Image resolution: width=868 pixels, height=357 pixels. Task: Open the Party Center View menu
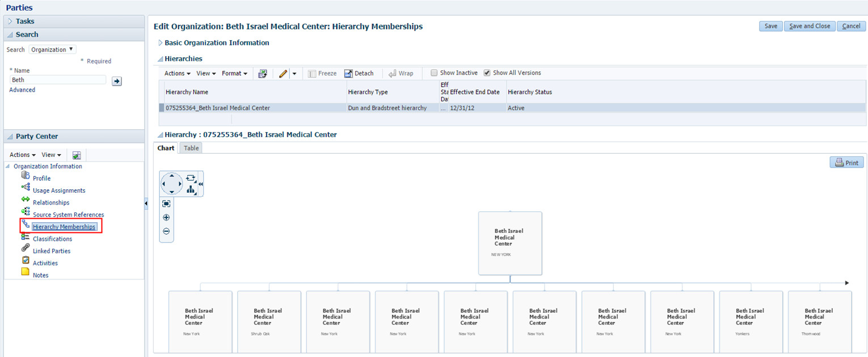[x=51, y=155]
